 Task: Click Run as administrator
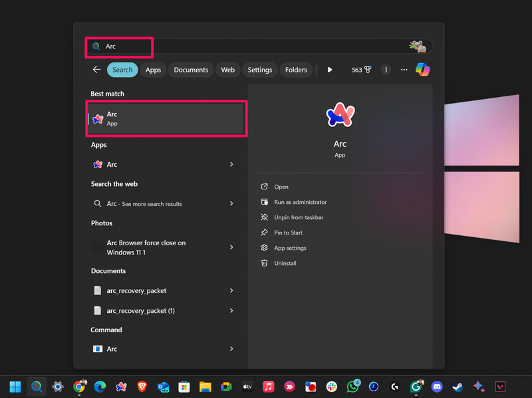(x=300, y=202)
